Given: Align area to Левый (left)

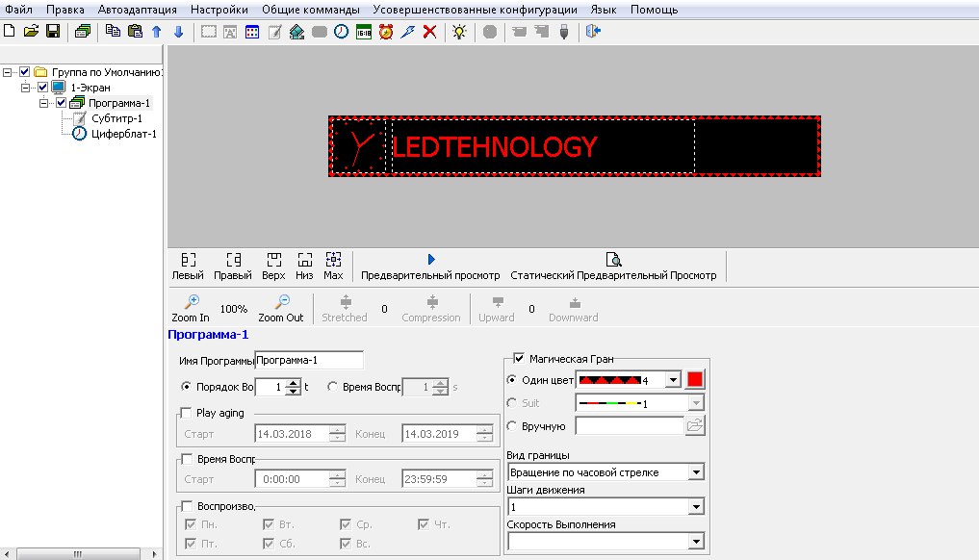Looking at the screenshot, I should [x=188, y=267].
